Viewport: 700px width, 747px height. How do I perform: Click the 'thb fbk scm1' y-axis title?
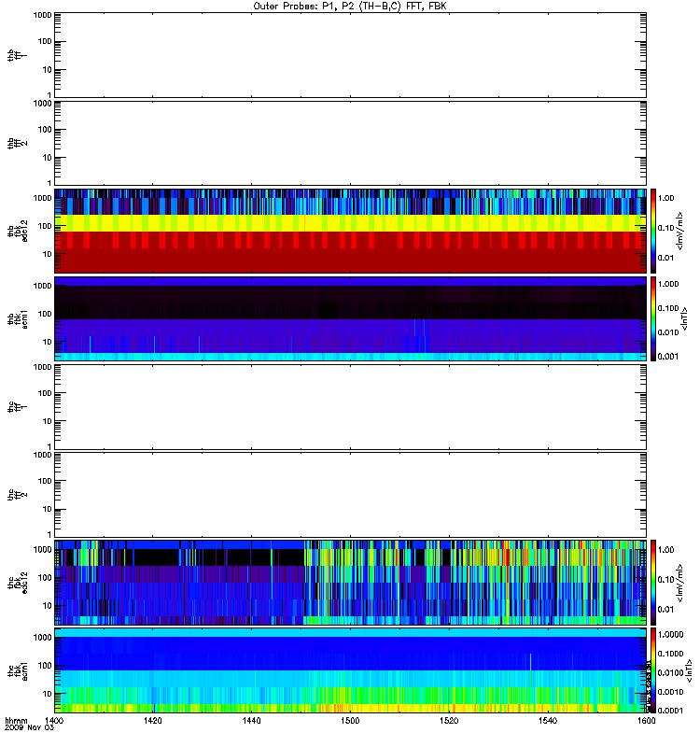pos(18,319)
